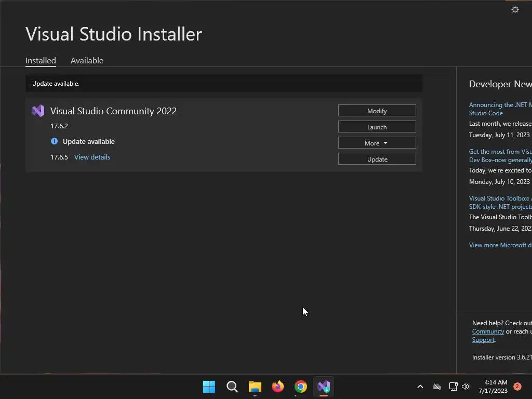Click the cloud sync tray icon
Viewport: 532px width, 399px height.
436,387
